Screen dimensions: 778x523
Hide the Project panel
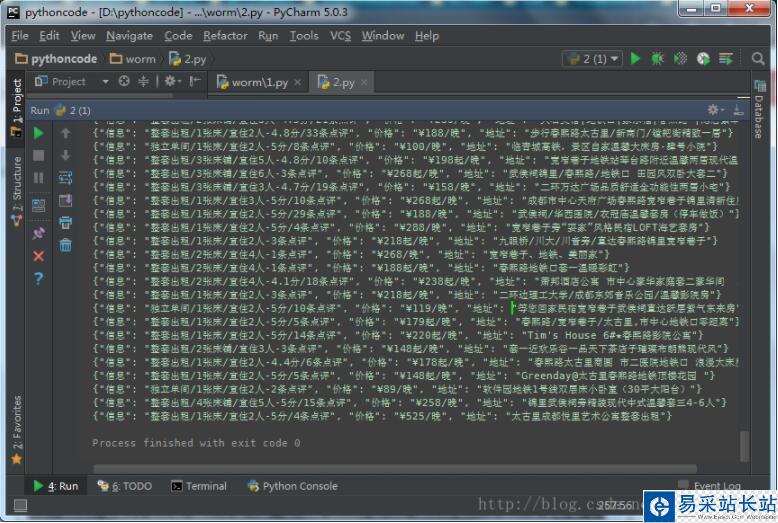(x=194, y=81)
